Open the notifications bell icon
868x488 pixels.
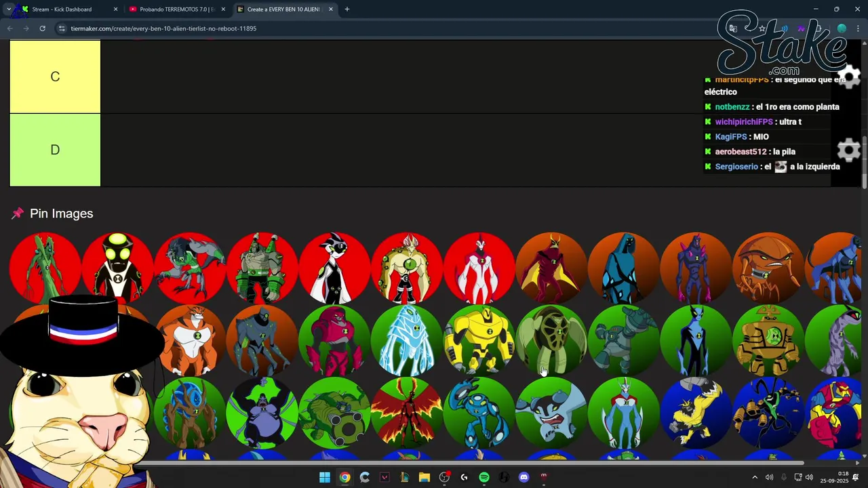click(x=856, y=477)
